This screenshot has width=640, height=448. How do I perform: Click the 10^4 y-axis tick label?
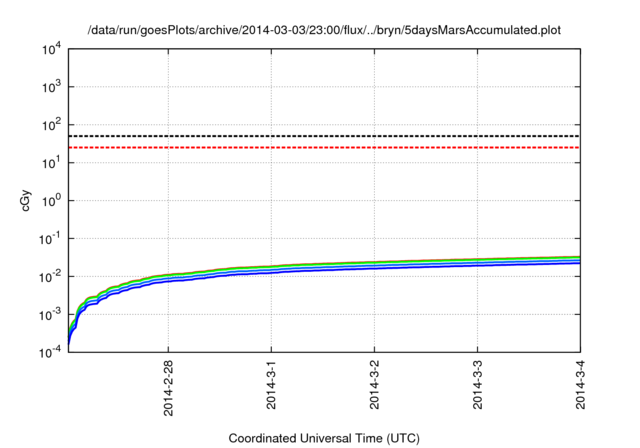(52, 49)
